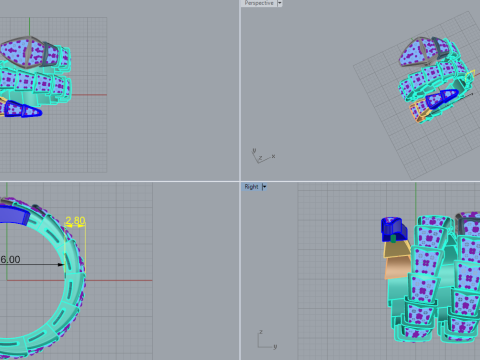The width and height of the screenshot is (480, 360).
Task: Click the Right viewport title label
Action: 251,187
